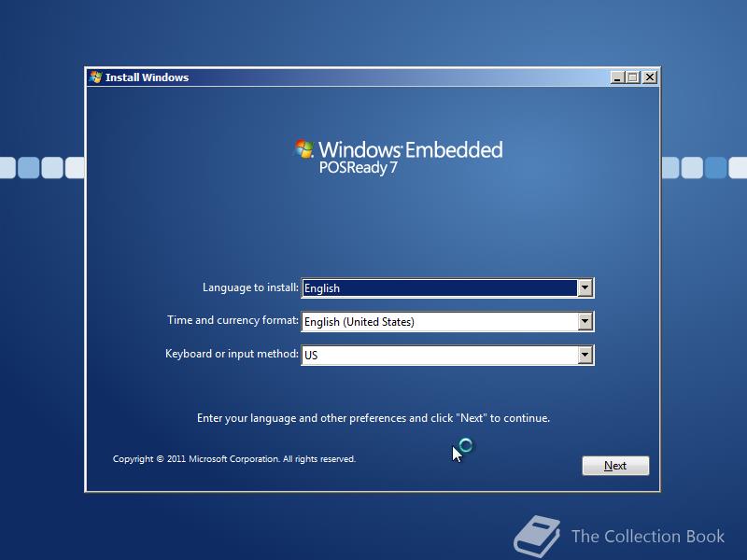Click the English language selection box
Image resolution: width=747 pixels, height=560 pixels.
pos(439,287)
